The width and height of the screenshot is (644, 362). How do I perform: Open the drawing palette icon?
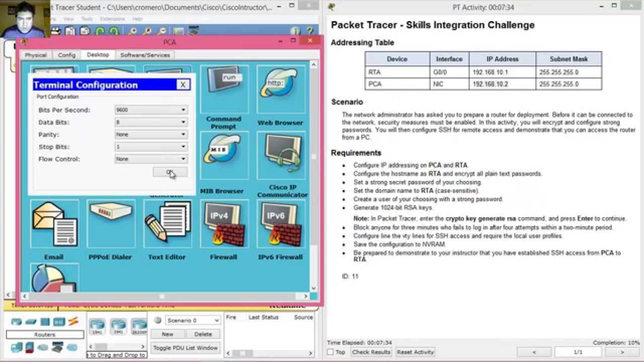(179, 31)
